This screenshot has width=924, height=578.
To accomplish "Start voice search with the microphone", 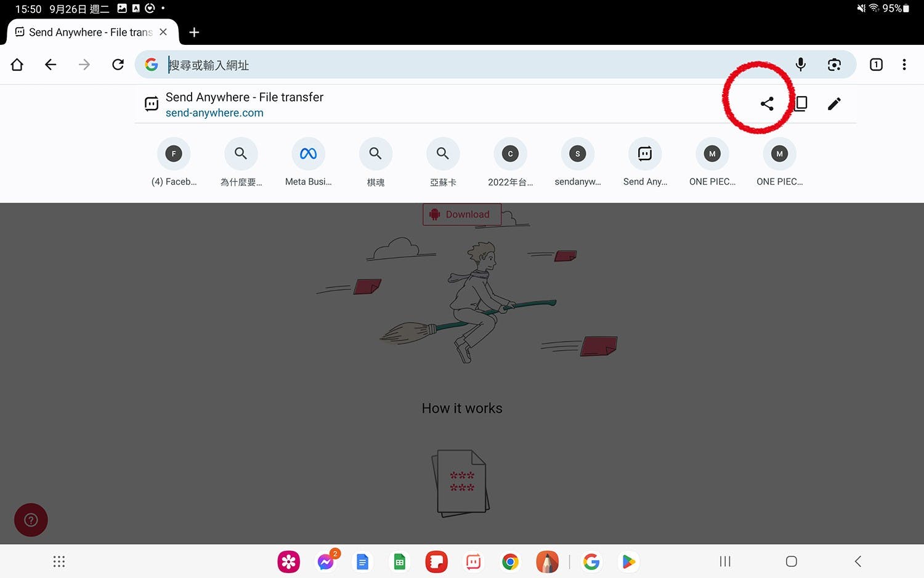I will [x=800, y=65].
